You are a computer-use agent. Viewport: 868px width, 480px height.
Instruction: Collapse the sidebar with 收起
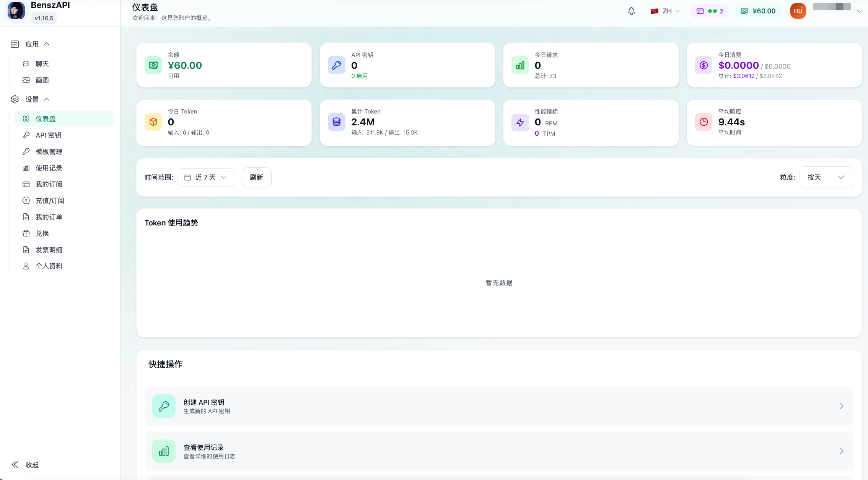click(x=25, y=465)
